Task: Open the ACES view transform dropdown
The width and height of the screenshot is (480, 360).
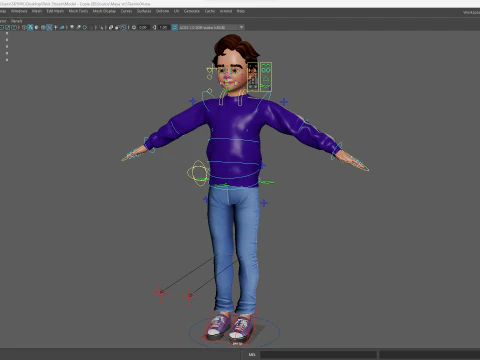Action: pos(211,27)
